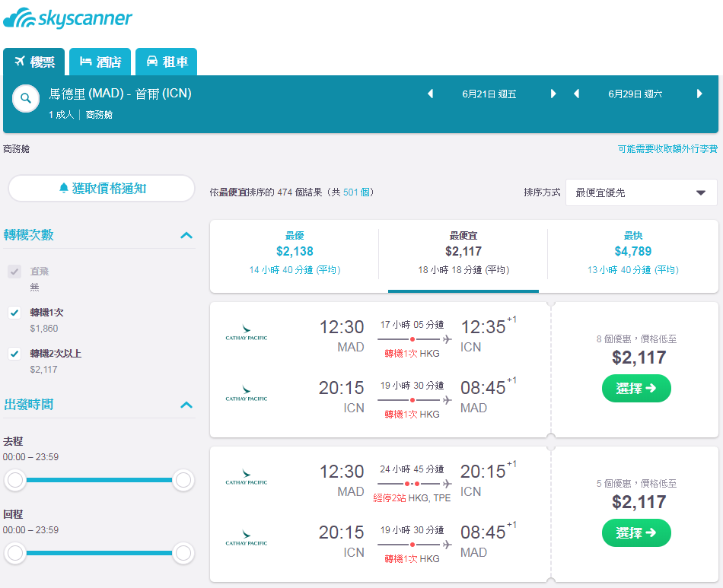This screenshot has width=723, height=588.
Task: Open the search magnifier icon
Action: point(26,98)
